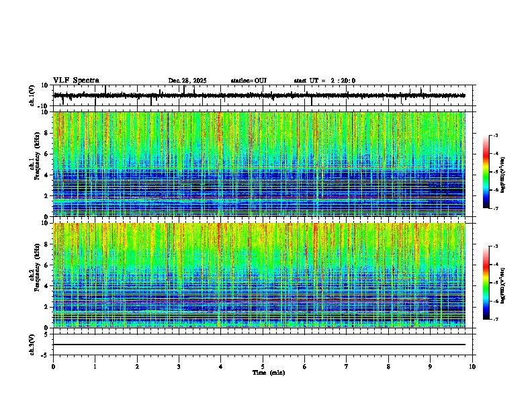532x411 pixels.
Task: Click the ch.1 "Frequency (kHz)" axis label
Action: (x=37, y=156)
